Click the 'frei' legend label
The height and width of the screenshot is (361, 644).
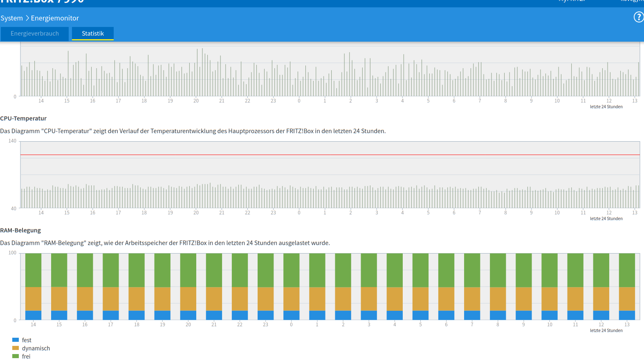tap(26, 357)
